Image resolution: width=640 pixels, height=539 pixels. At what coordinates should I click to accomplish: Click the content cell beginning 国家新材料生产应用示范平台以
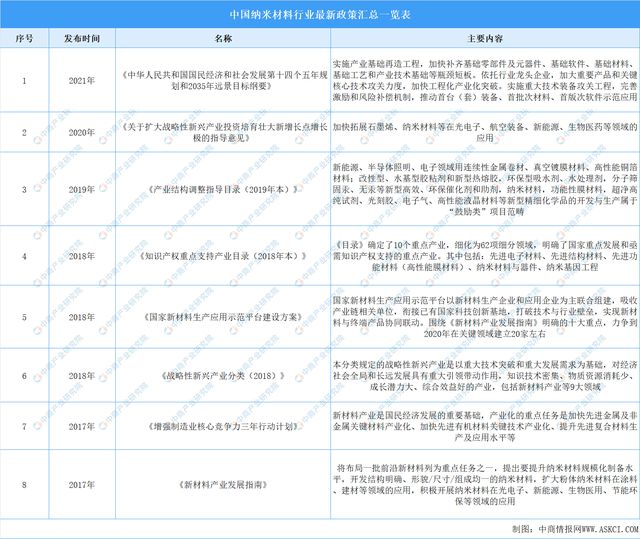coord(485,317)
